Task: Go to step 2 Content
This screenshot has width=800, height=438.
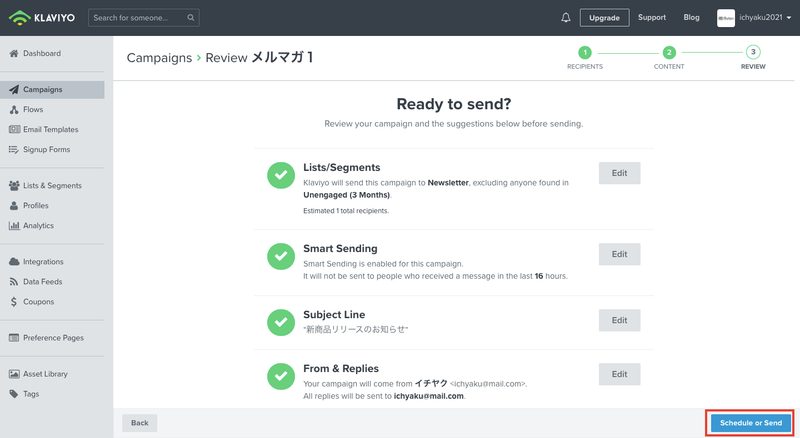Action: click(x=669, y=58)
